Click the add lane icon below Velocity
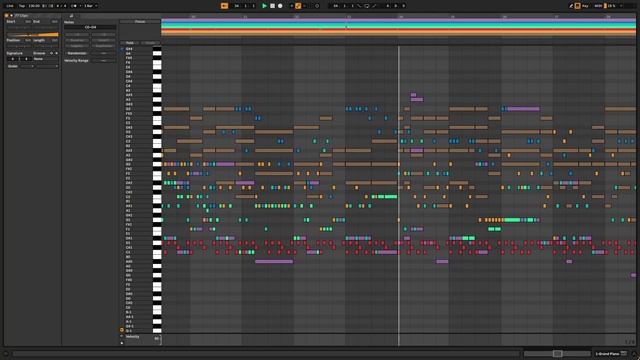640x360 pixels. tap(122, 343)
